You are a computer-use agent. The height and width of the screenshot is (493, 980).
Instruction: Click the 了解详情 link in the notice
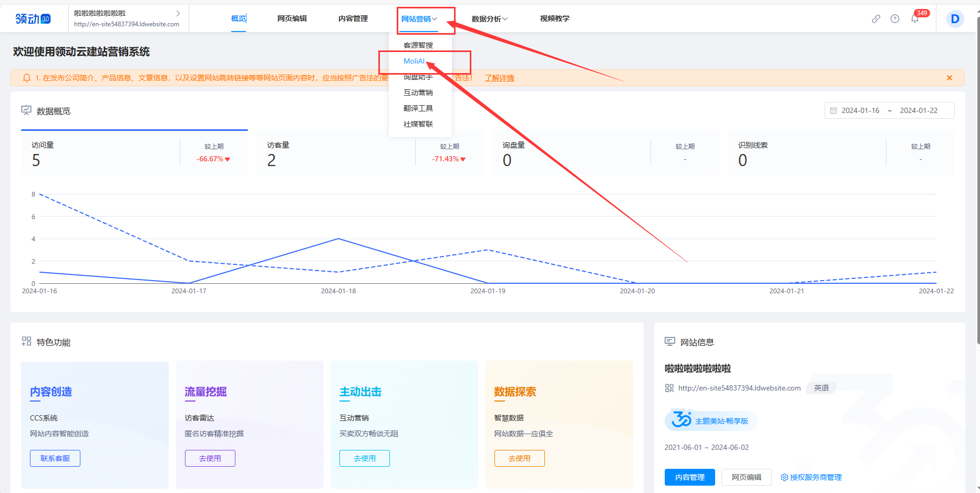click(x=499, y=77)
